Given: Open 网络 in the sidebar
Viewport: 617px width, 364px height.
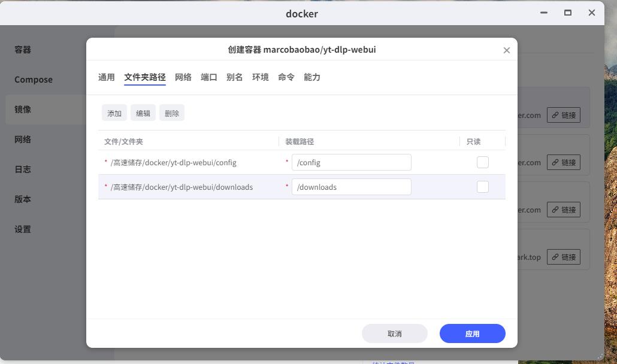Looking at the screenshot, I should pyautogui.click(x=23, y=139).
